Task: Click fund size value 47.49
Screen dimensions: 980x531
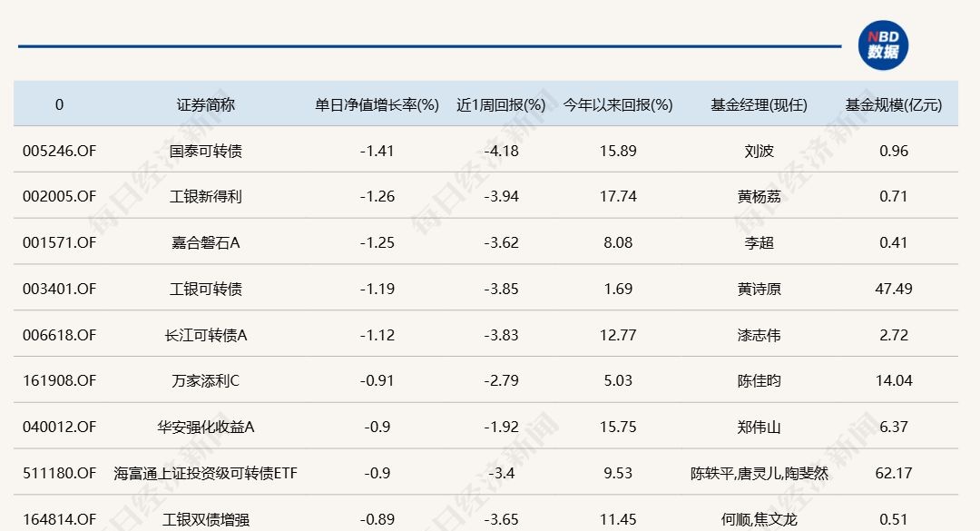Action: pos(894,289)
